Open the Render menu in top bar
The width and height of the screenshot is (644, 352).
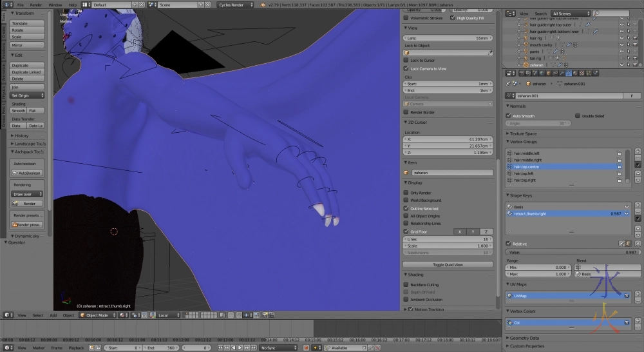pyautogui.click(x=36, y=5)
